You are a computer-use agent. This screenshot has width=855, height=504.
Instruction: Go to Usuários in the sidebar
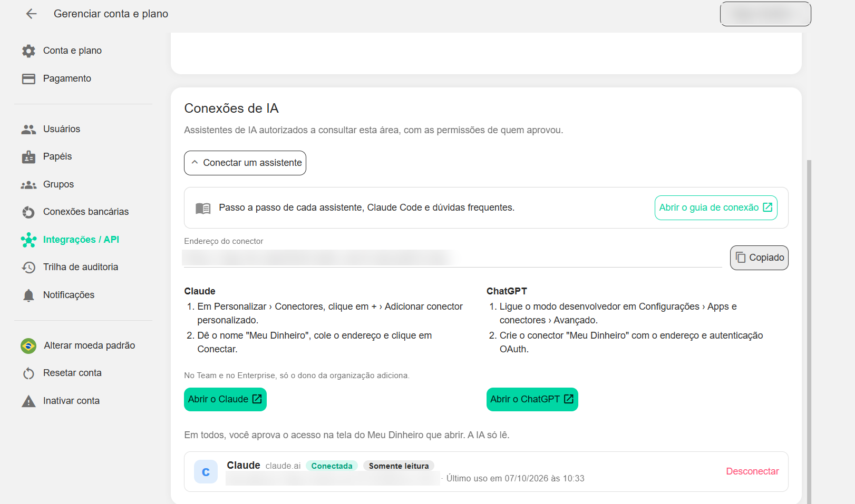click(62, 129)
